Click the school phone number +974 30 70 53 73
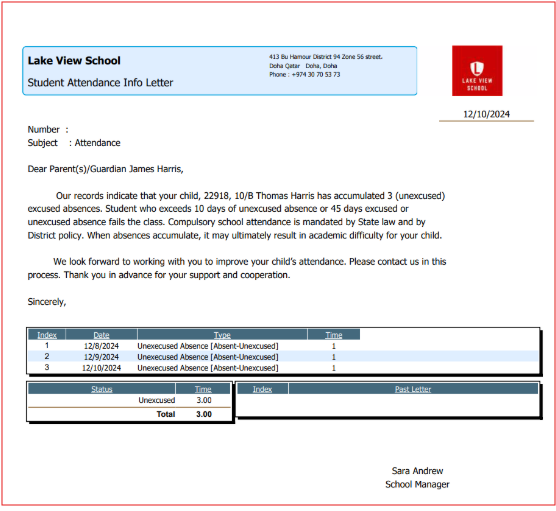 [316, 74]
